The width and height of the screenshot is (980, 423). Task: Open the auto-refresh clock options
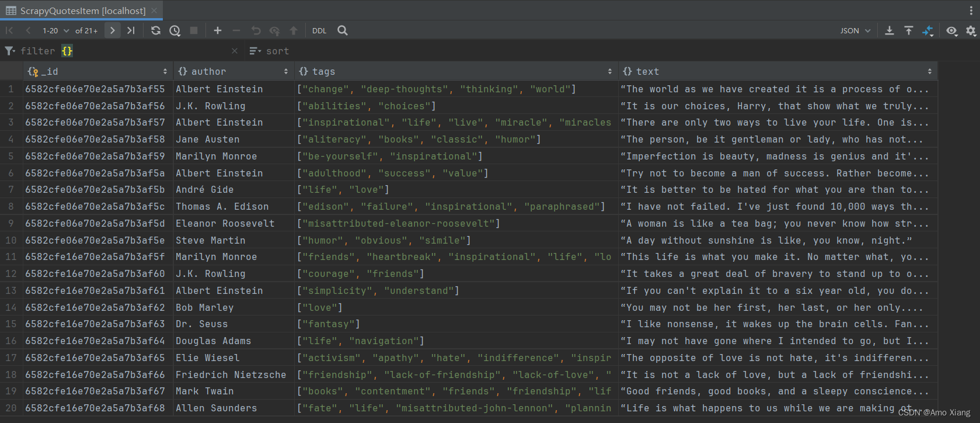tap(175, 30)
